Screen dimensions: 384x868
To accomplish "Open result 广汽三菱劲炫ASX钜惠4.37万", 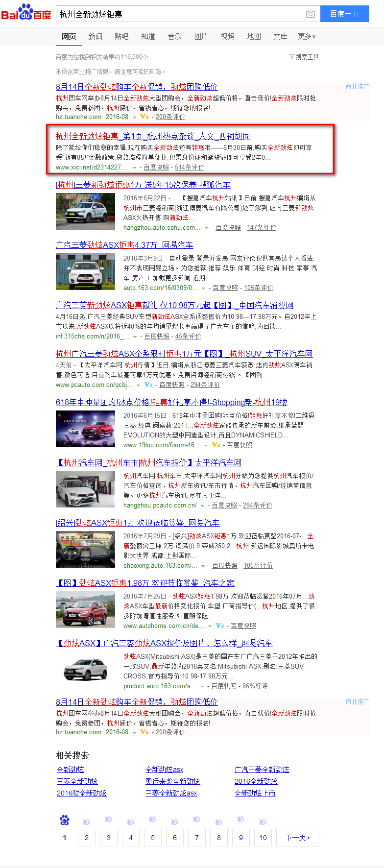I will (x=124, y=245).
